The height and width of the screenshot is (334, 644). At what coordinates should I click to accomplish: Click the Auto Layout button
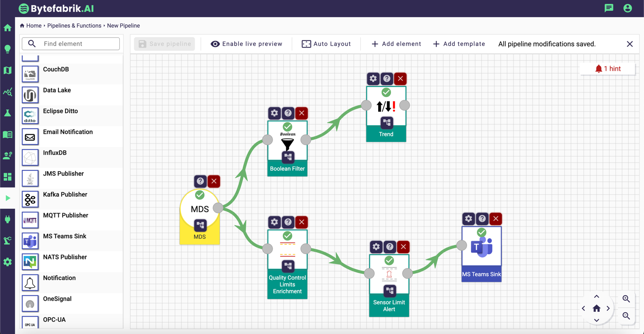pyautogui.click(x=326, y=44)
